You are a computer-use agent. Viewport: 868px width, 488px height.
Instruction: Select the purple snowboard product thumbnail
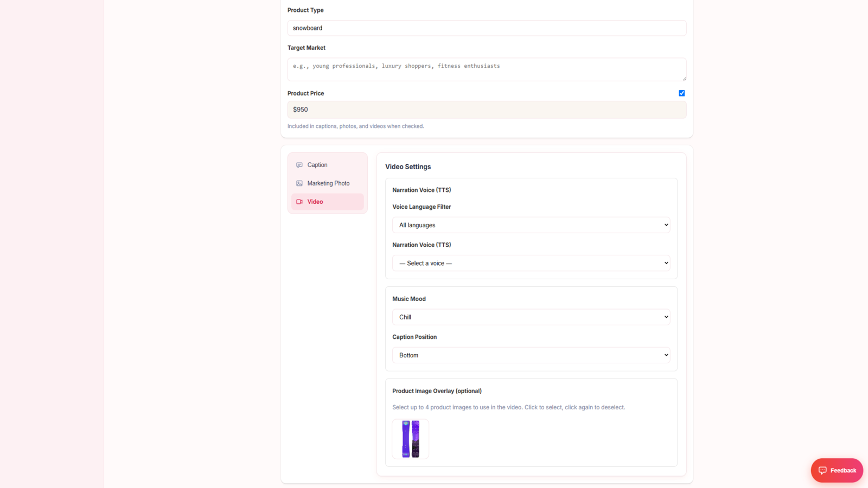tap(411, 439)
